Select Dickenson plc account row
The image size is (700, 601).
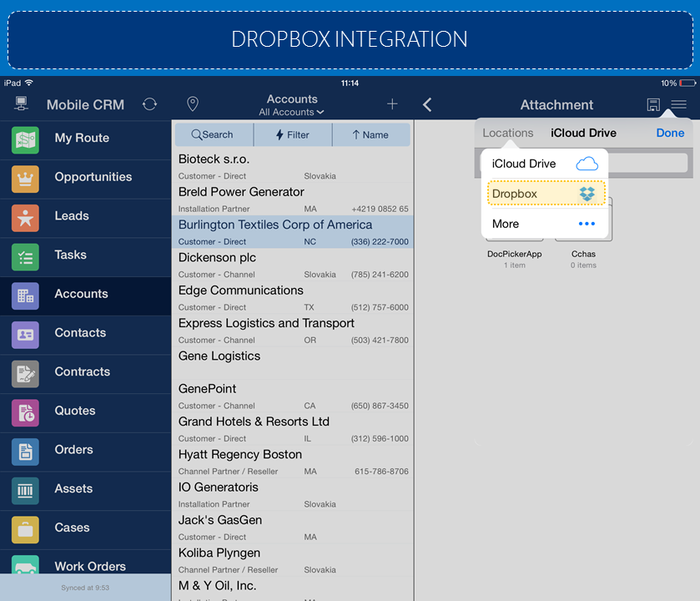tap(293, 265)
